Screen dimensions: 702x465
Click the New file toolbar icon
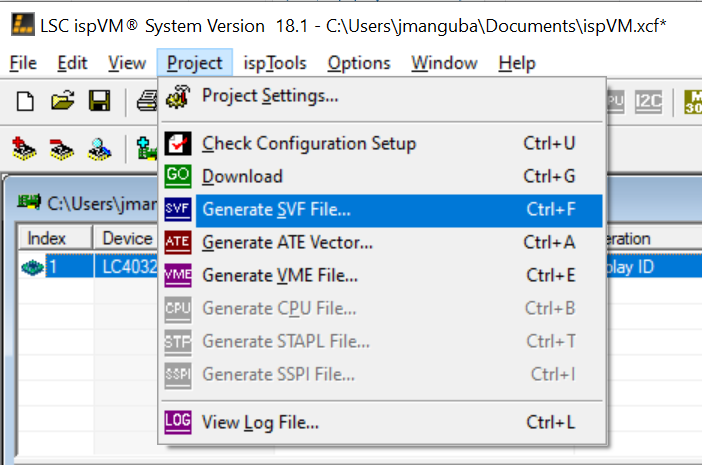(25, 101)
